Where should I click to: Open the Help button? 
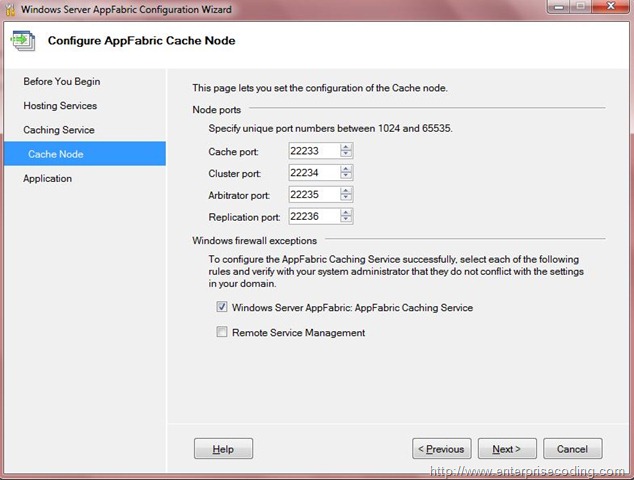[223, 449]
